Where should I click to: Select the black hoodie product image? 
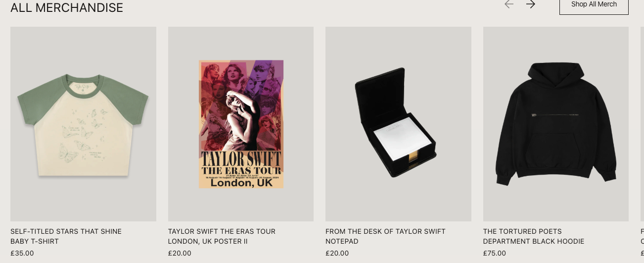556,124
